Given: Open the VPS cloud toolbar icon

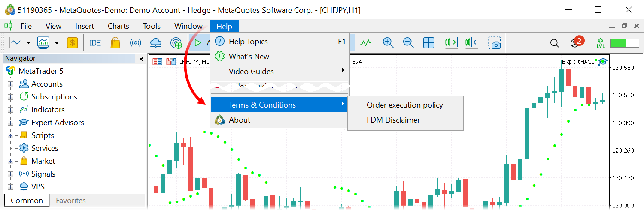Looking at the screenshot, I should (x=155, y=43).
